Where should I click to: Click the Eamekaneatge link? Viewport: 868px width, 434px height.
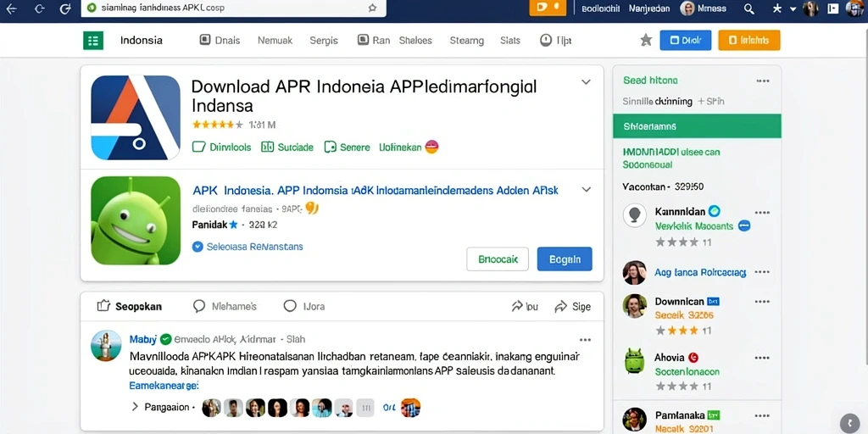click(164, 386)
